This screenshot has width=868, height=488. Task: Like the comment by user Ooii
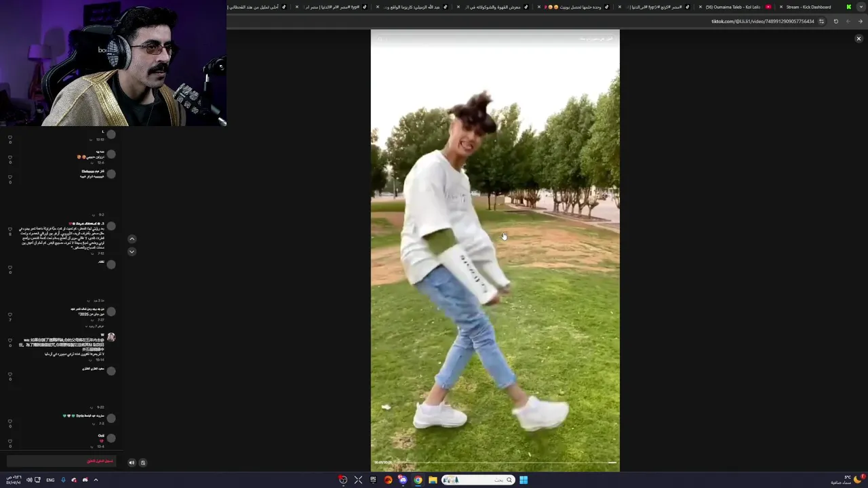point(10,441)
